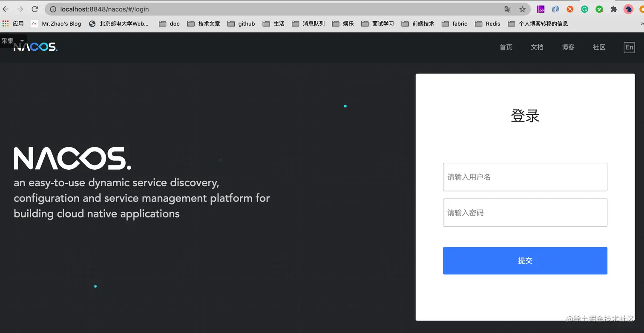Image resolution: width=644 pixels, height=333 pixels.
Task: Open the Apps grid shortcut in the bookmarks bar
Action: 13,24
